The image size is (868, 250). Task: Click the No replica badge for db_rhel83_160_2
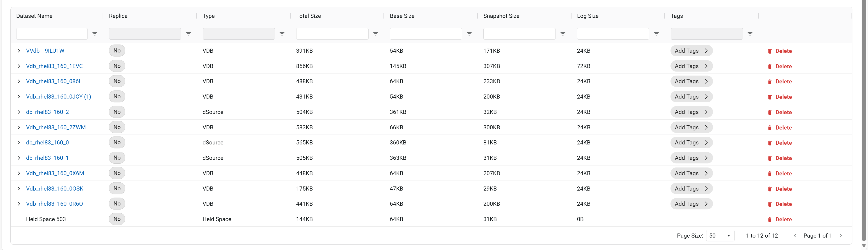click(117, 112)
